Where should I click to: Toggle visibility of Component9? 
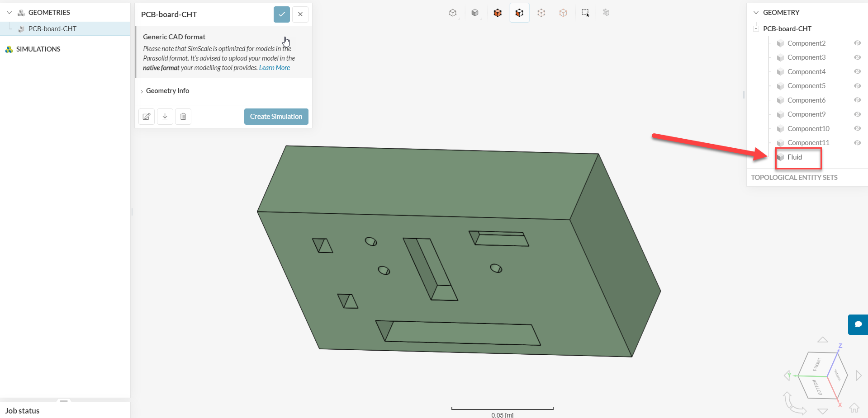857,114
